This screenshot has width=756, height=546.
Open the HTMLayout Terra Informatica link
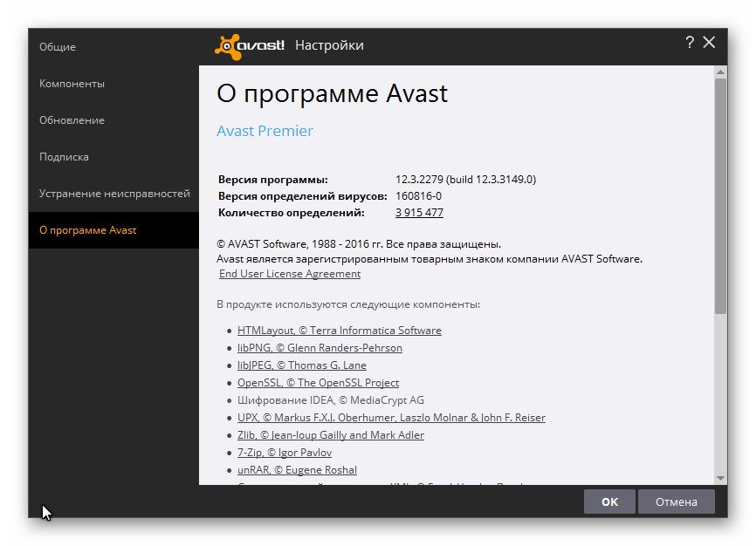pos(340,331)
